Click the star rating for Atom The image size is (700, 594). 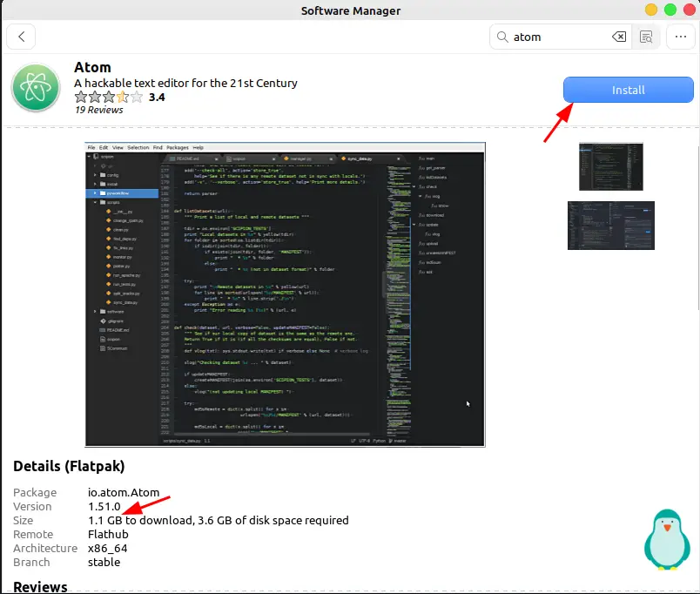click(109, 97)
